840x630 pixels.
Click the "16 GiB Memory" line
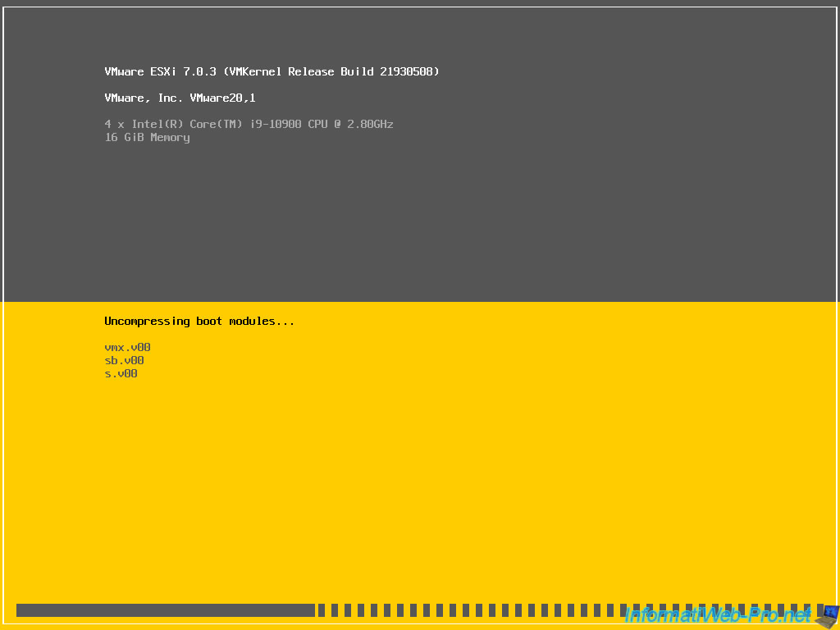click(x=147, y=137)
